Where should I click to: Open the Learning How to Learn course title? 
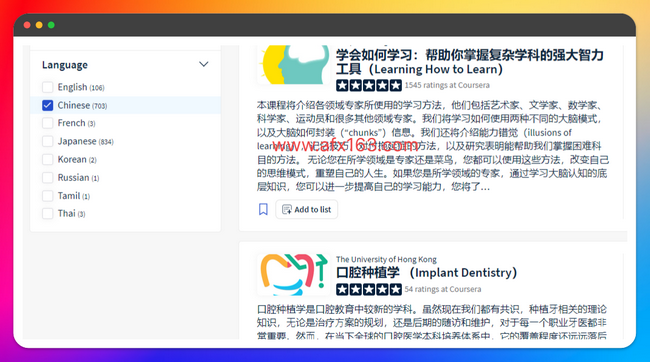(x=469, y=62)
